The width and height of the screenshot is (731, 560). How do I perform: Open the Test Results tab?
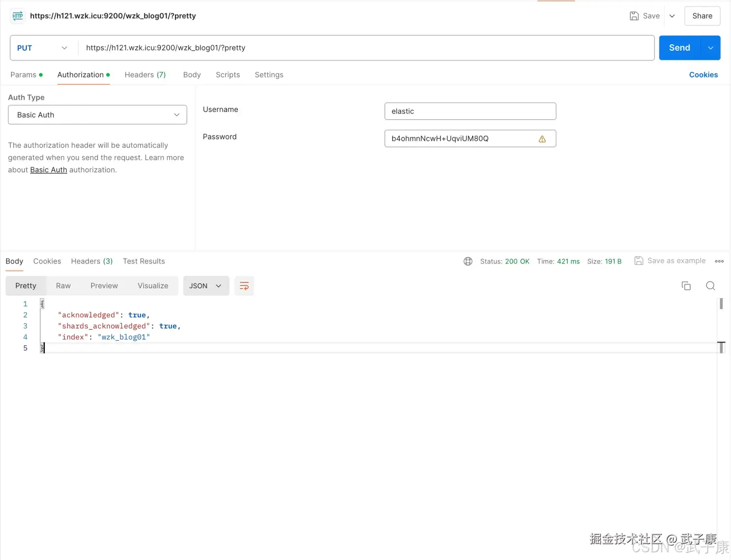[144, 261]
